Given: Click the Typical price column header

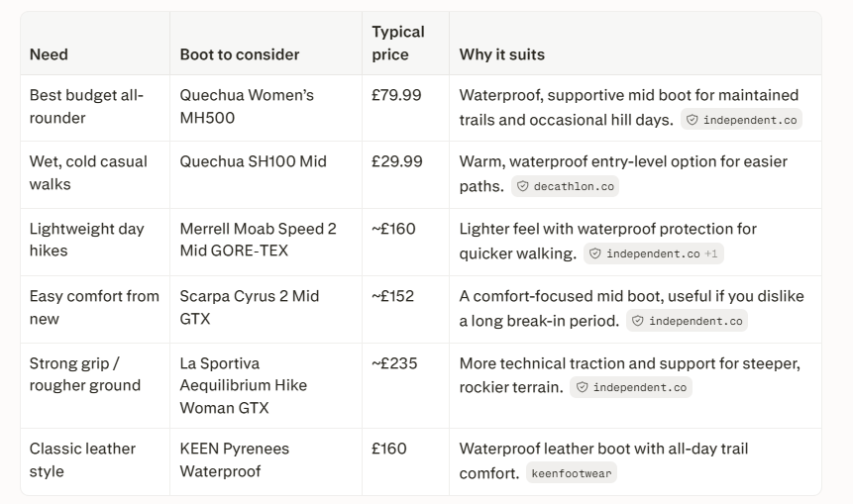Looking at the screenshot, I should [x=397, y=43].
